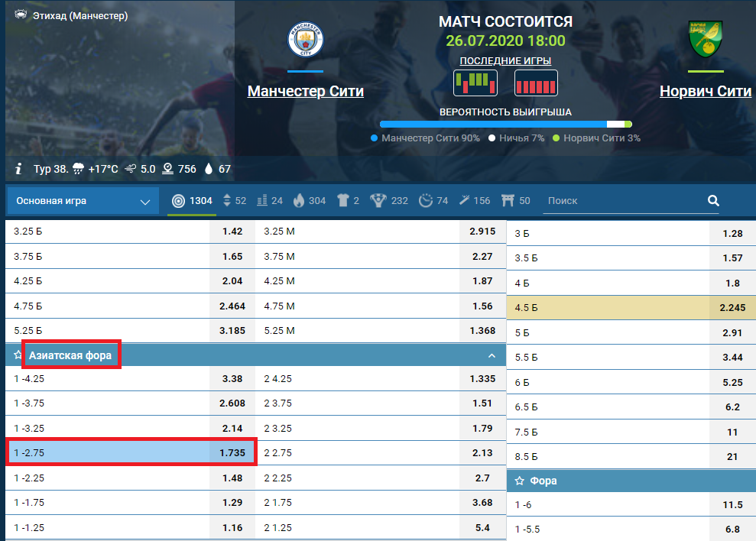Click the info icon beside Тур 38
The height and width of the screenshot is (541, 756).
(x=18, y=169)
